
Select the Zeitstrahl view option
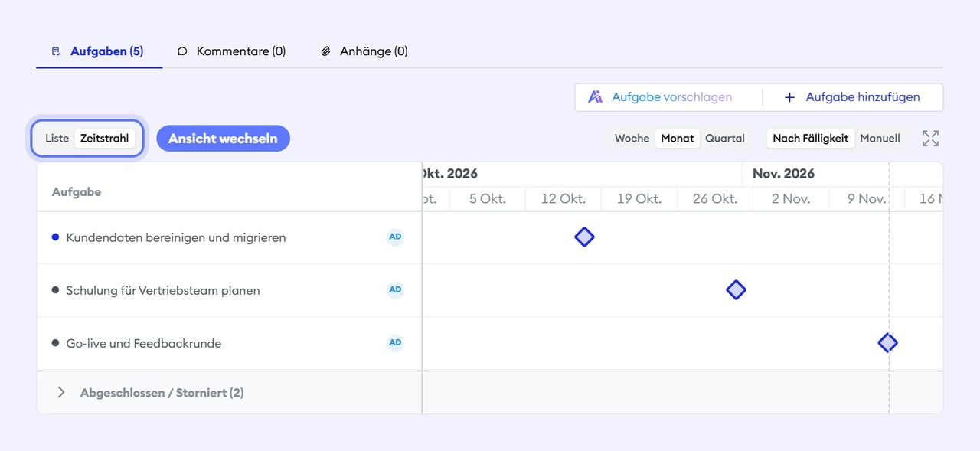(106, 139)
